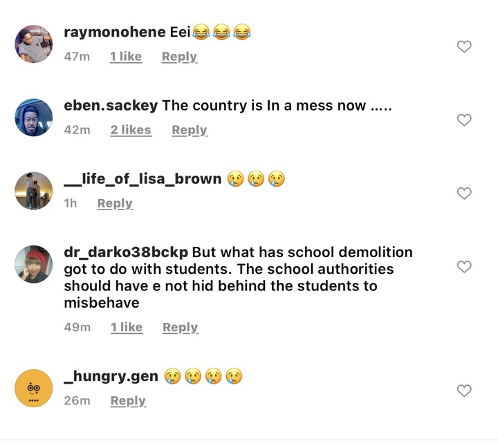Like the _hungry.gen crying emoji comment
This screenshot has height=448, width=498.
pos(464,391)
